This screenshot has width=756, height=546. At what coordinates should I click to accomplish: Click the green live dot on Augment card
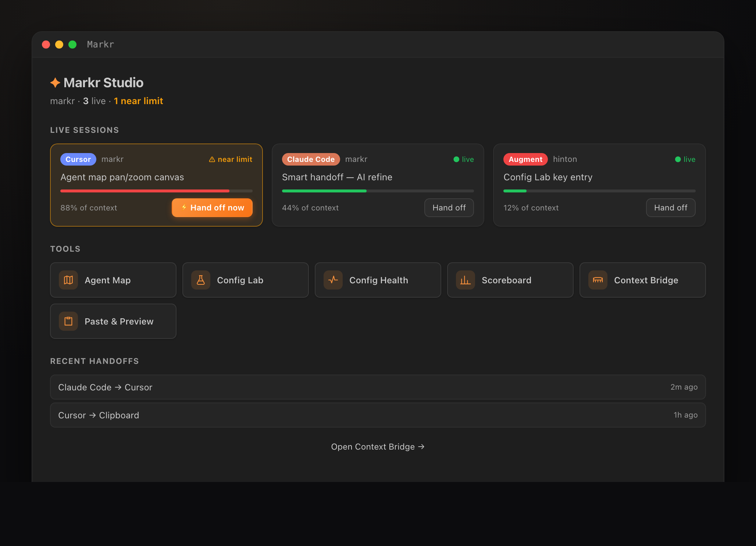(678, 159)
